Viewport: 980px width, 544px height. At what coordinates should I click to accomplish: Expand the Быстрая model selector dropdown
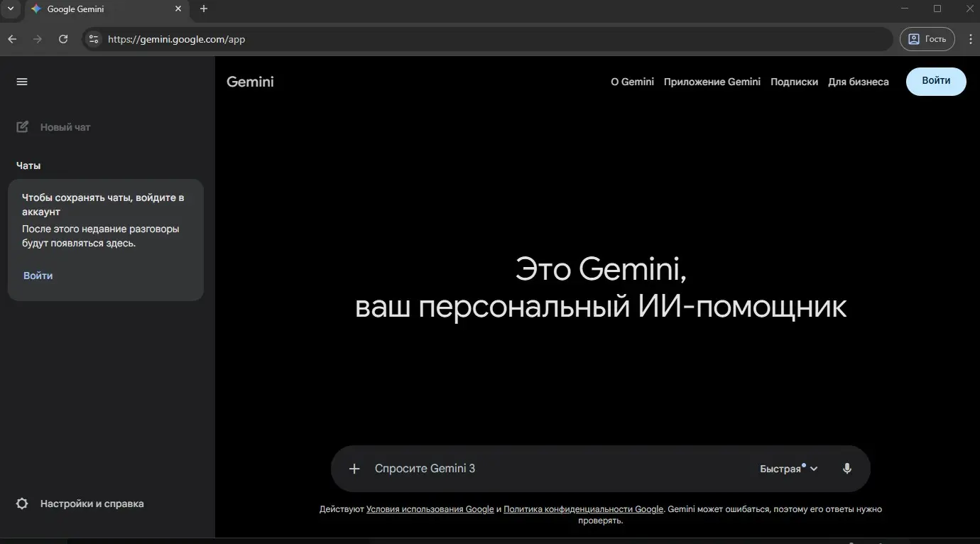click(788, 469)
